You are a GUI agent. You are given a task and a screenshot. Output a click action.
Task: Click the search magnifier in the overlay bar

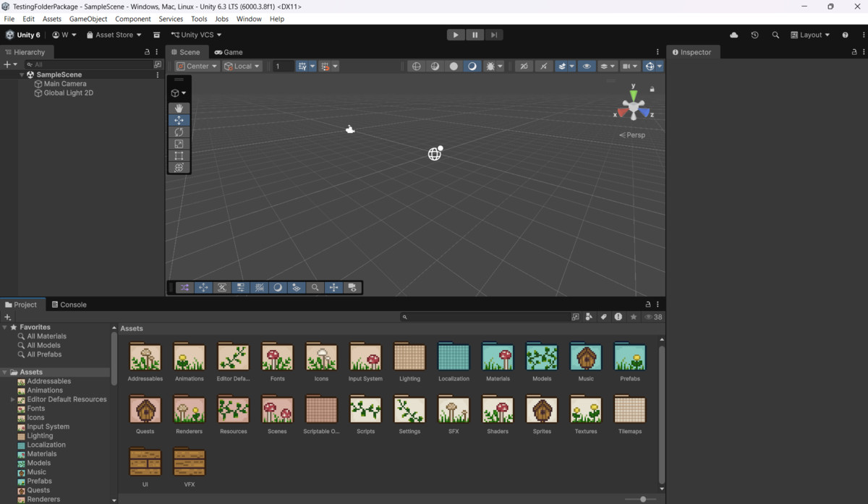coord(315,287)
